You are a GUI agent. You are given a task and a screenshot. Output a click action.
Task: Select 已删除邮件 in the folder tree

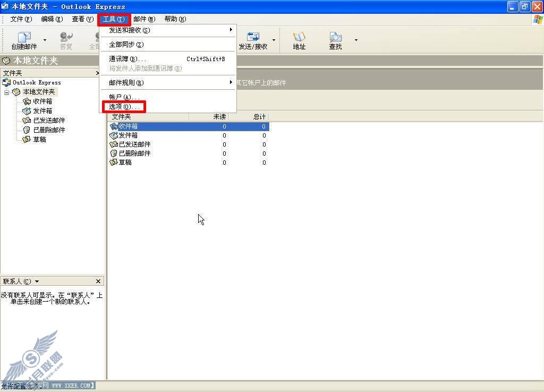(49, 130)
